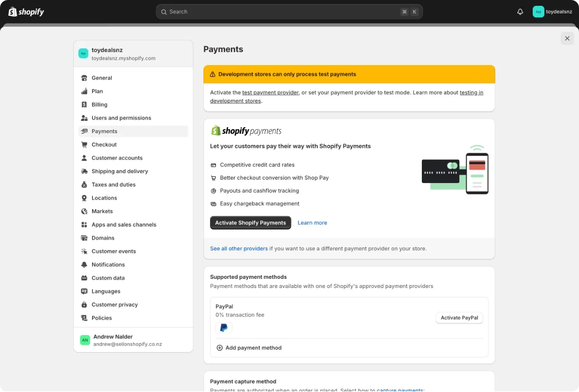Click the credit card phone illustration
Viewport: 579px width, 392px height.
(x=455, y=170)
